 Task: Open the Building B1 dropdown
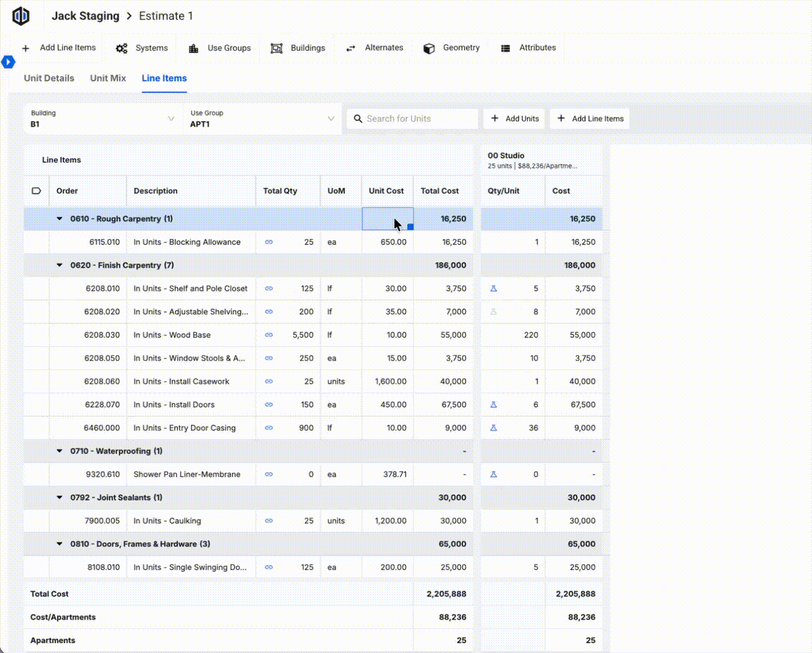[x=103, y=119]
